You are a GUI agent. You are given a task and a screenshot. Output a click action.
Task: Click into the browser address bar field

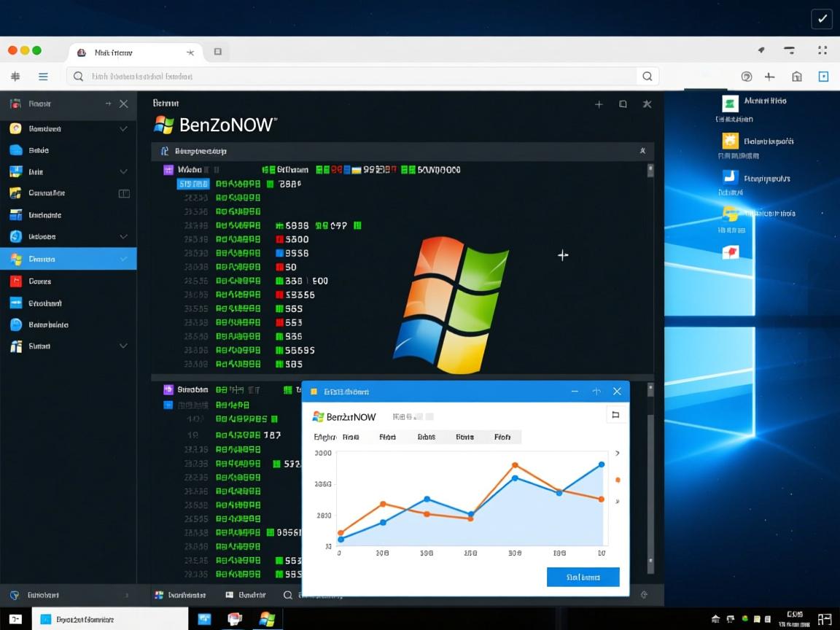pos(357,77)
